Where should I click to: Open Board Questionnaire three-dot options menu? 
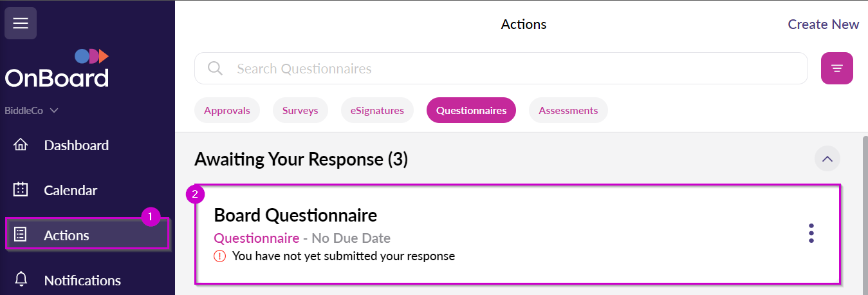pyautogui.click(x=811, y=233)
